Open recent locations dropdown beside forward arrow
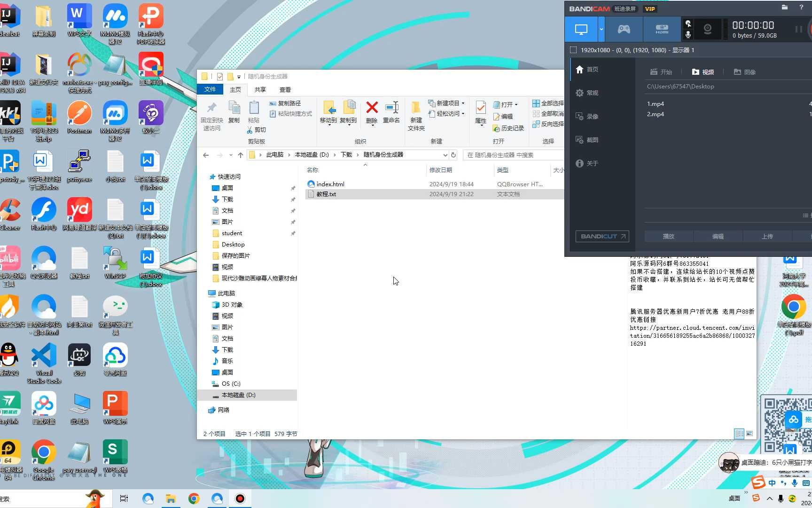Image resolution: width=812 pixels, height=508 pixels. (x=231, y=155)
